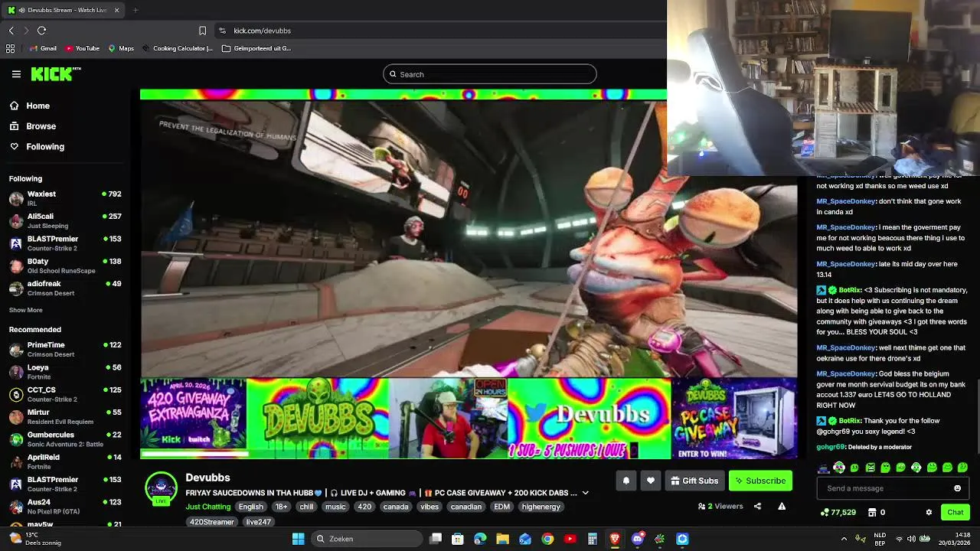980x551 pixels.
Task: Open a new browser tab
Action: click(136, 10)
